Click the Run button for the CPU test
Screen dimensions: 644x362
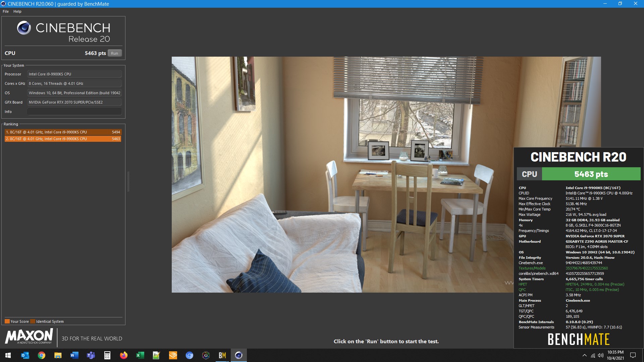114,53
